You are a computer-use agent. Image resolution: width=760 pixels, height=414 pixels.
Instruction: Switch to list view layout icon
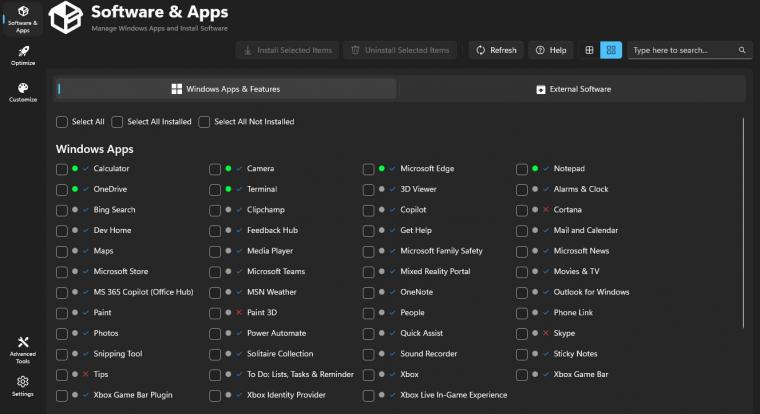589,50
